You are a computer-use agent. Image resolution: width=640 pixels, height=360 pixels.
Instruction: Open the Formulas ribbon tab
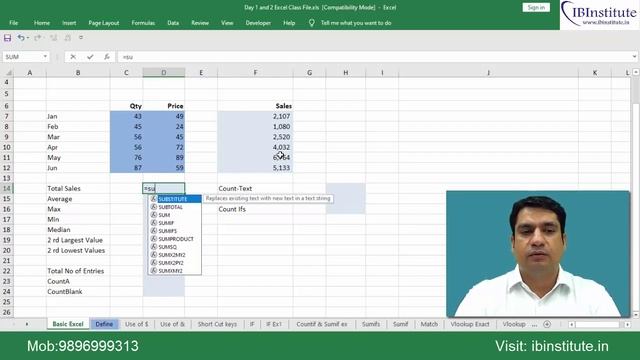tap(143, 23)
